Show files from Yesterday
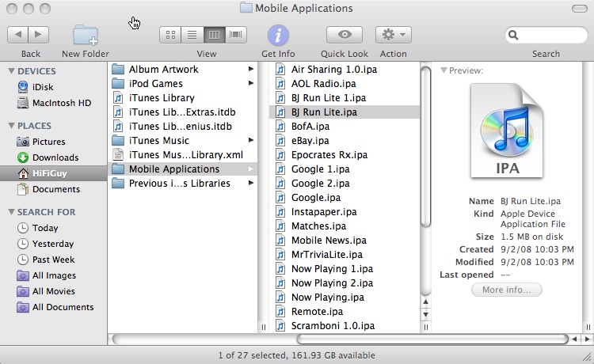 coord(45,244)
